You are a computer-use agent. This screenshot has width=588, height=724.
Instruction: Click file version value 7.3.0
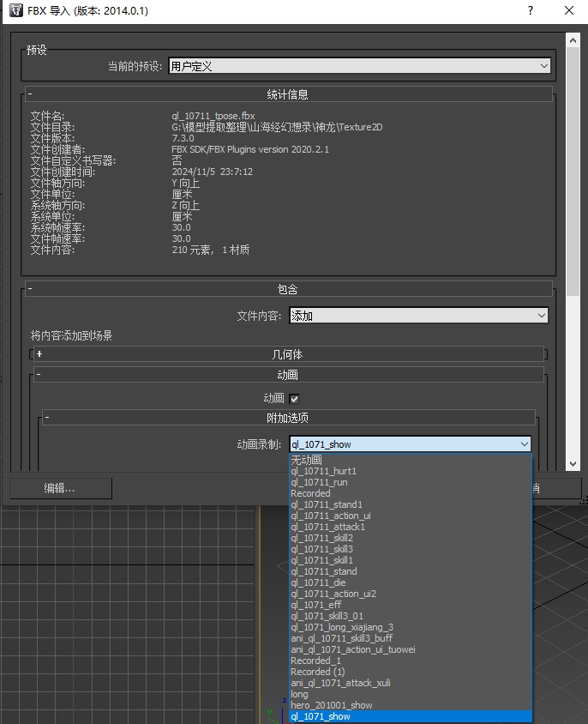click(x=183, y=138)
